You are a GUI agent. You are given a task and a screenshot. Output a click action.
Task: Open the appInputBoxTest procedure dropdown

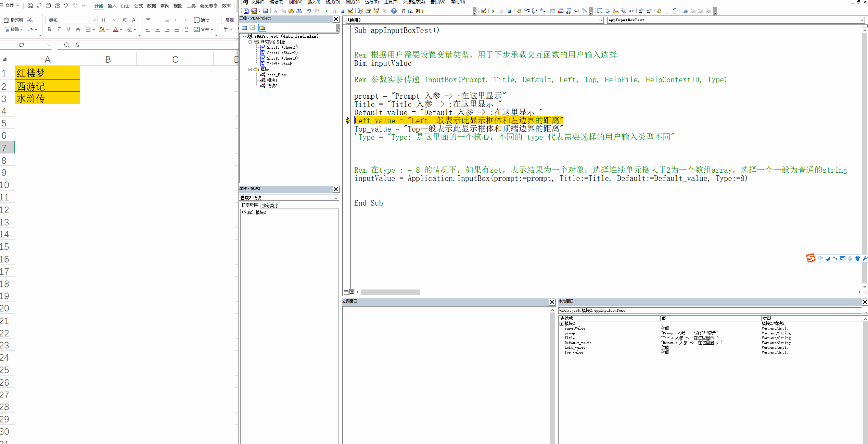pyautogui.click(x=861, y=20)
